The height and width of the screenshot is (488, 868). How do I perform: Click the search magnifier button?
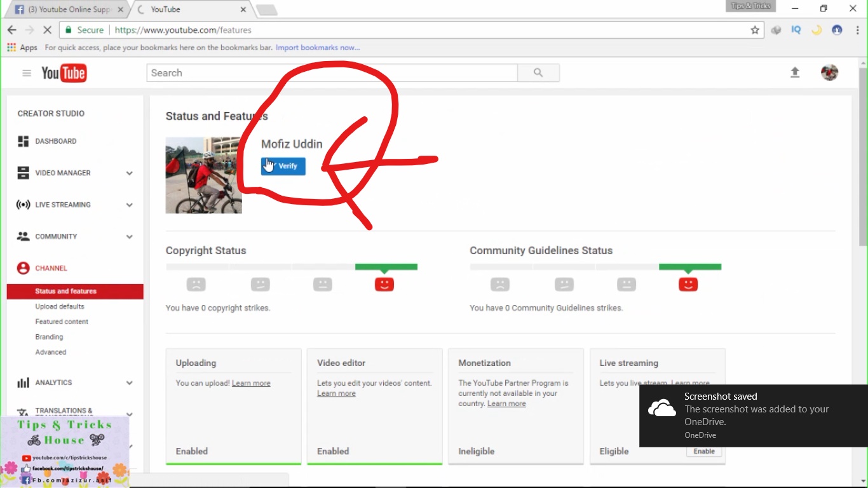click(x=538, y=73)
